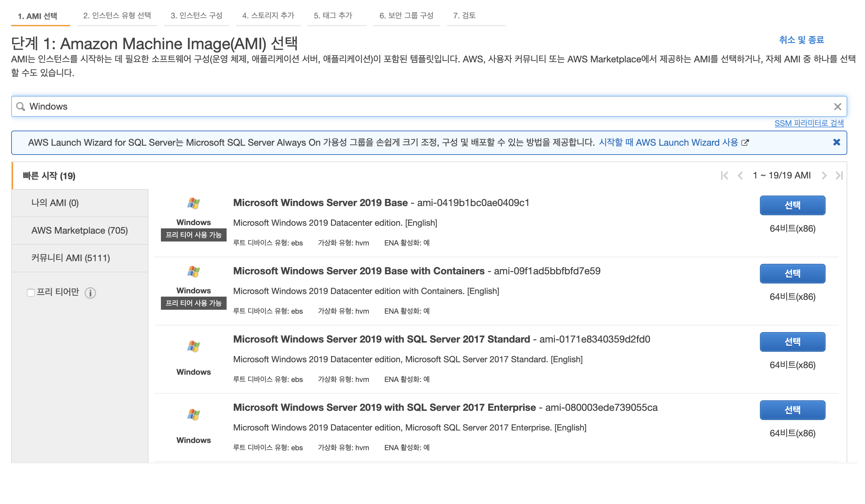This screenshot has width=865, height=504.
Task: Open 시작할 때 AWS Launch Wizard 사용 link
Action: click(x=668, y=142)
